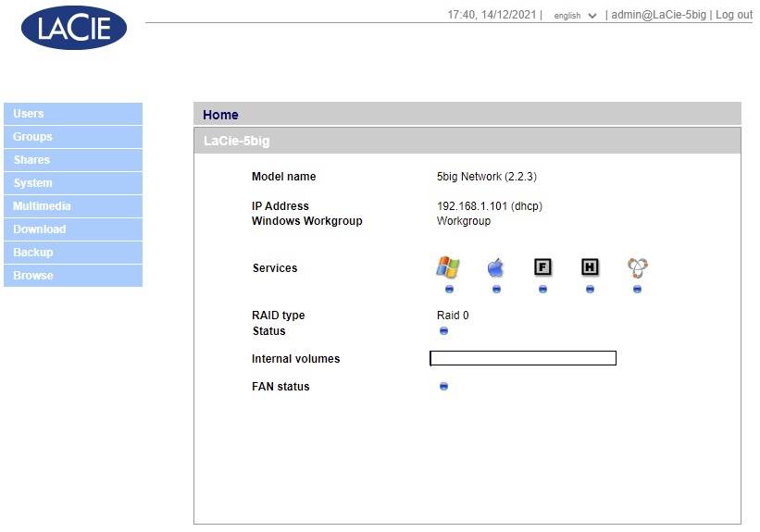
Task: Click the date and time 17:40, 14/12/2021
Action: [x=492, y=15]
